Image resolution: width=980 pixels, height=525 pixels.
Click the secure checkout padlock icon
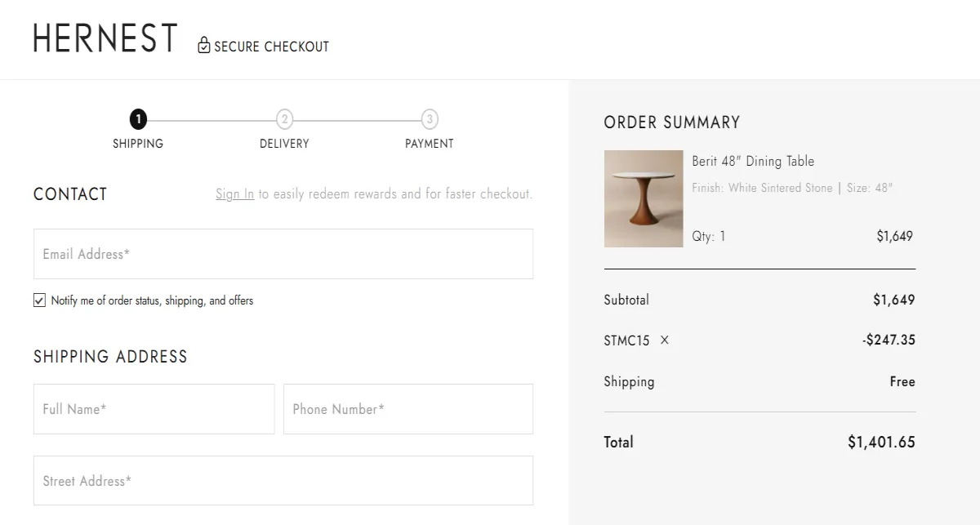[203, 46]
